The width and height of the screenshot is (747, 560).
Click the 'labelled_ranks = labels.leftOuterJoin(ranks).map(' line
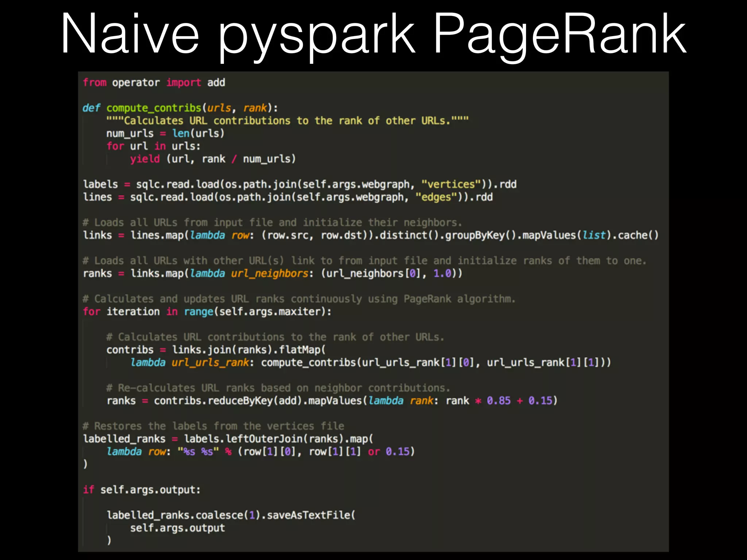(x=228, y=439)
